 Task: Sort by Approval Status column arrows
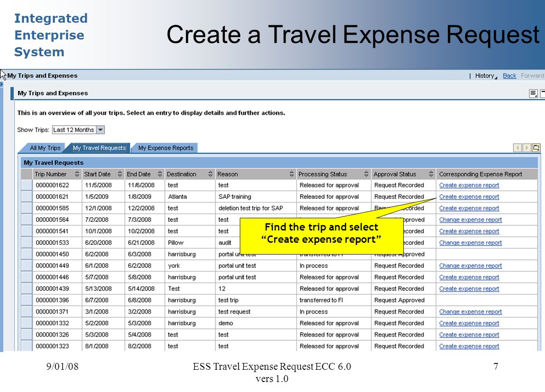[431, 174]
